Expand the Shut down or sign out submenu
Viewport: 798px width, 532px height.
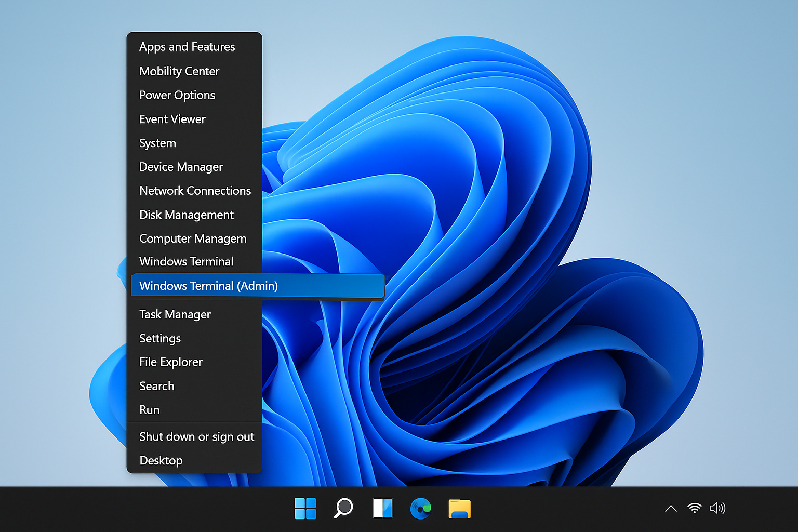click(196, 436)
